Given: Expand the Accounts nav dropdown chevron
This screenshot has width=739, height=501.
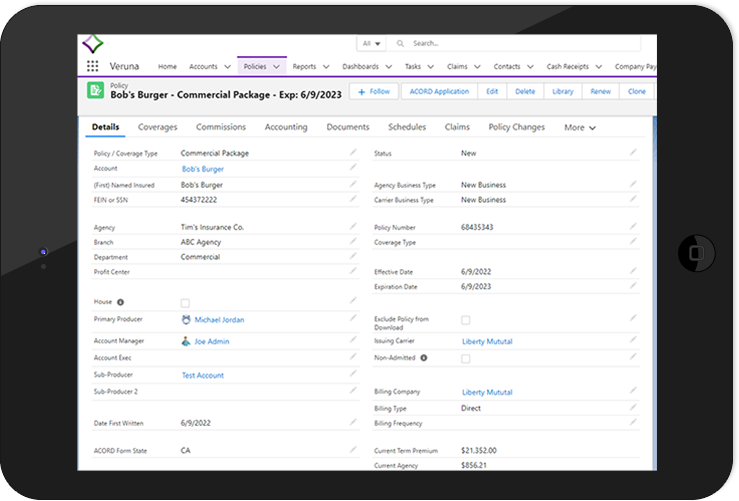Looking at the screenshot, I should click(x=227, y=66).
